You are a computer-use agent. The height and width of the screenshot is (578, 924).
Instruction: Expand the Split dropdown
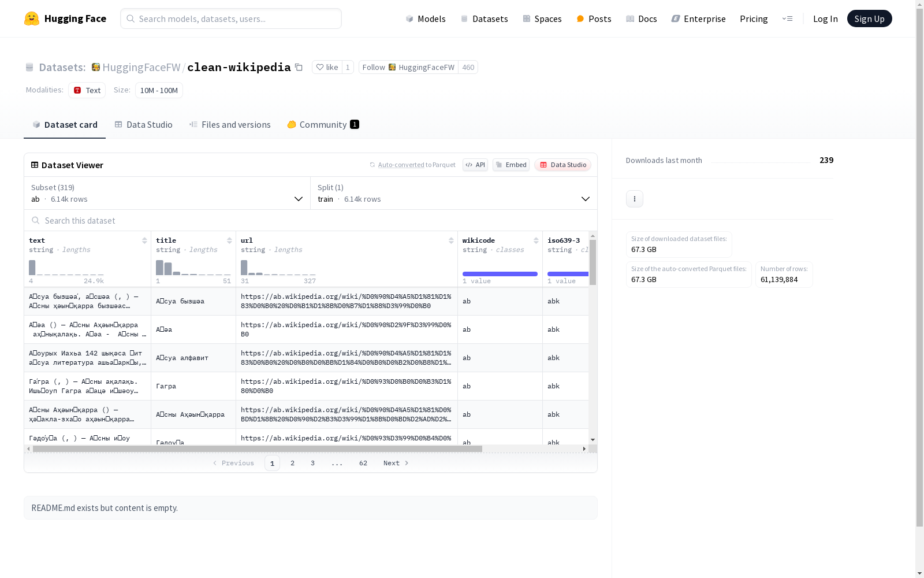pyautogui.click(x=454, y=193)
